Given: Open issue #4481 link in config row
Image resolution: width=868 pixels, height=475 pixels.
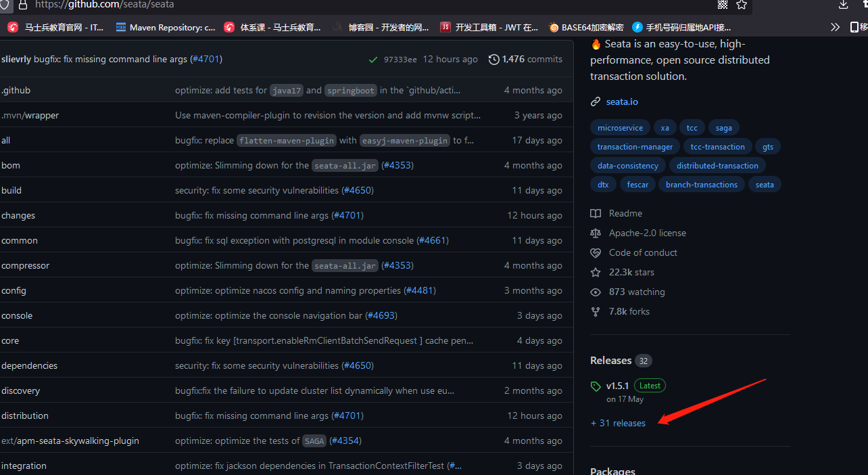Looking at the screenshot, I should point(420,290).
